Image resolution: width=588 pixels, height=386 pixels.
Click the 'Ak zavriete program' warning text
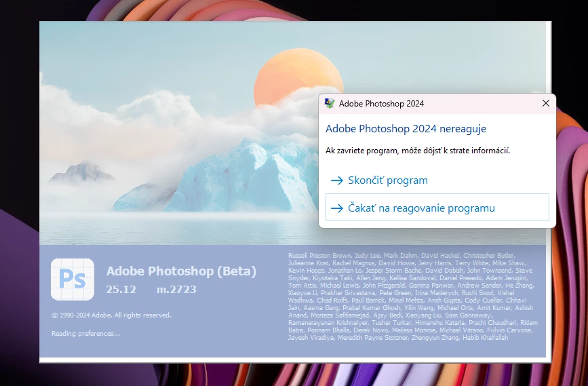pyautogui.click(x=417, y=151)
